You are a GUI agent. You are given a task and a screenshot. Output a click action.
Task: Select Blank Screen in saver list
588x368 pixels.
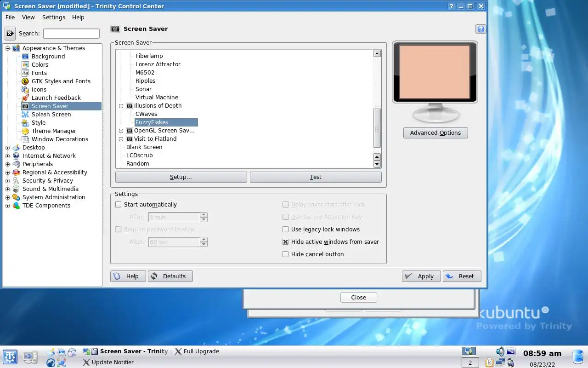(144, 147)
